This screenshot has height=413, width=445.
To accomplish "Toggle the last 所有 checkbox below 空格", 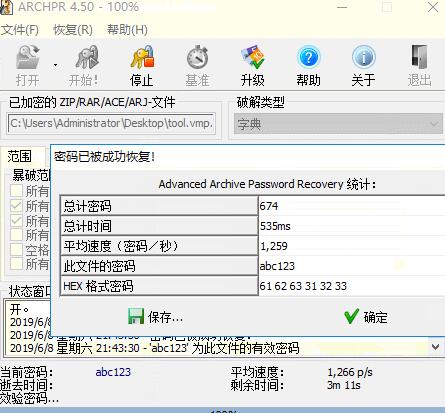I will tap(16, 264).
